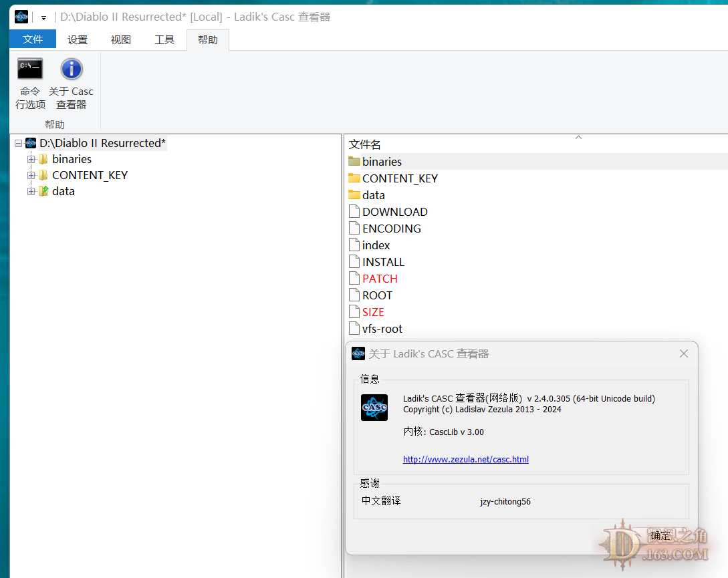Image resolution: width=728 pixels, height=578 pixels.
Task: Select the vfs-root file
Action: [382, 329]
